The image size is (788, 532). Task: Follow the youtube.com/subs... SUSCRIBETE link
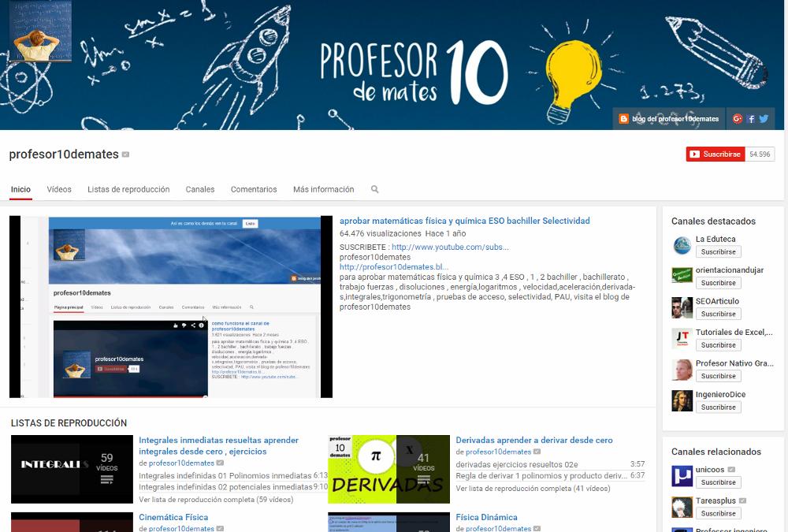[x=450, y=247]
